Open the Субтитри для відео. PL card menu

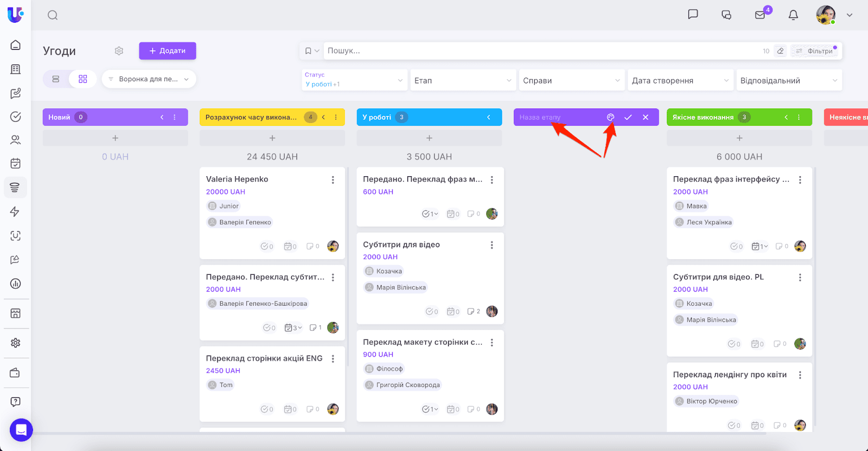(800, 278)
